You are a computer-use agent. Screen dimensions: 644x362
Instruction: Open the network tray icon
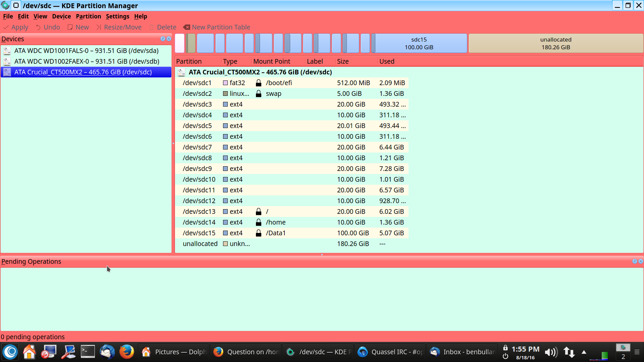coord(569,352)
